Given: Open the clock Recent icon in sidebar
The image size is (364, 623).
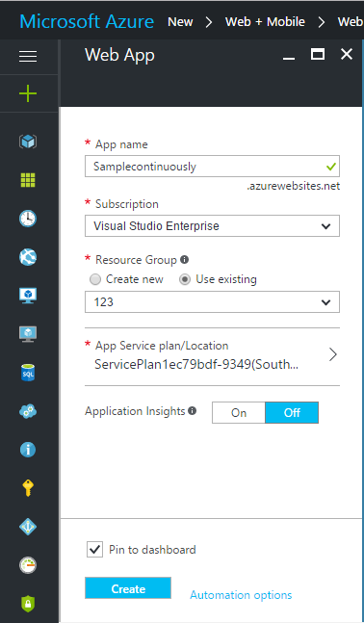Looking at the screenshot, I should pyautogui.click(x=28, y=219).
